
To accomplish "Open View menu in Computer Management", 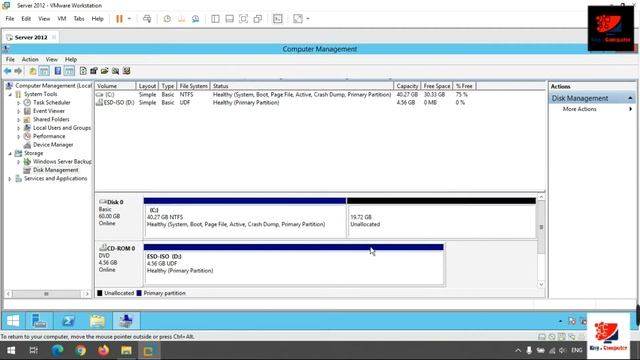I will pos(51,60).
